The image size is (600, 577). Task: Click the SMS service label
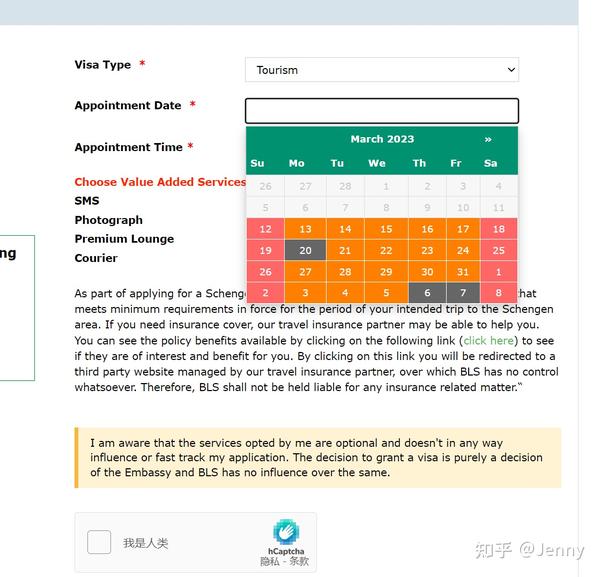click(87, 200)
